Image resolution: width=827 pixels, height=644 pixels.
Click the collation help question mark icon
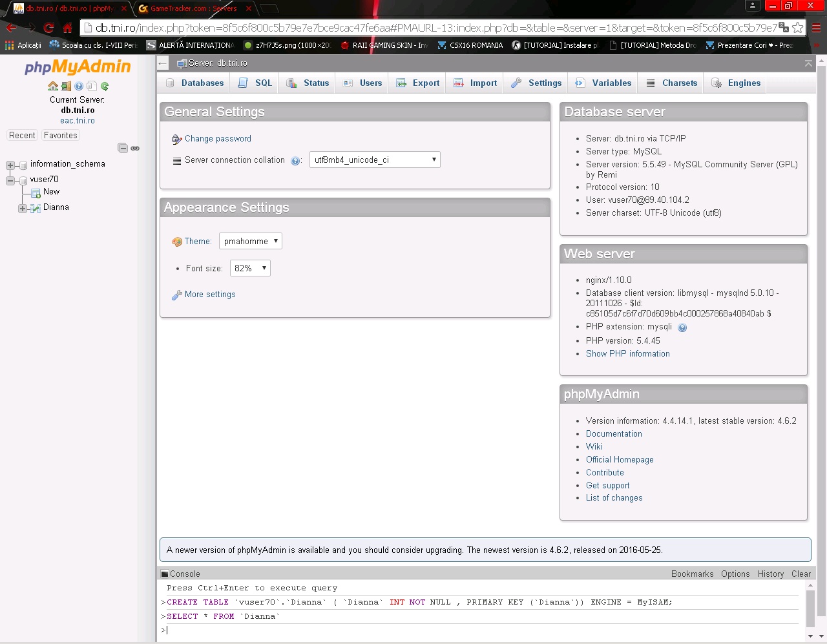(x=295, y=161)
